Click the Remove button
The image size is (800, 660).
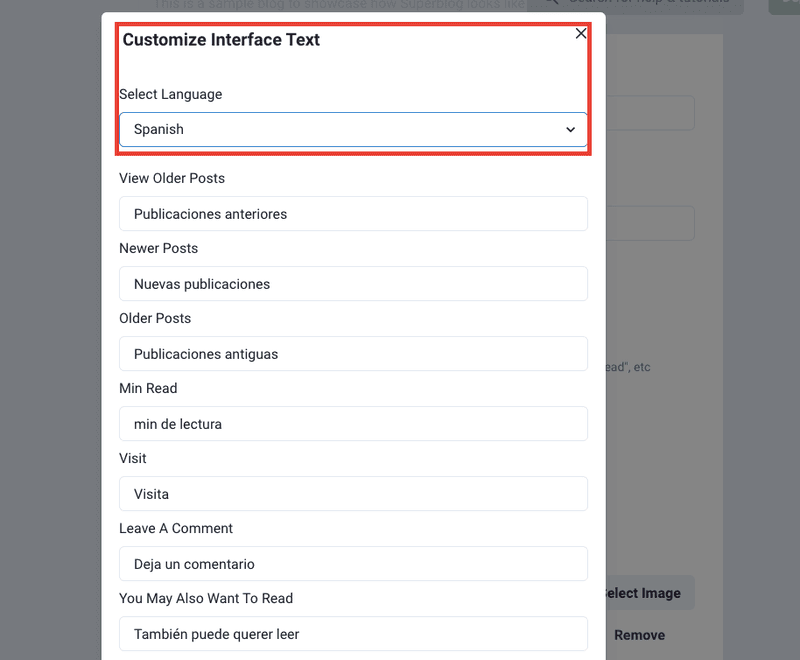640,635
